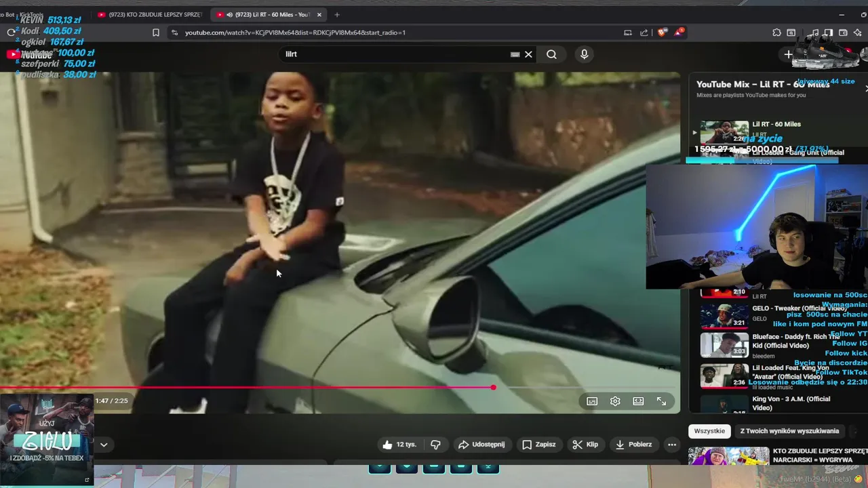Open a new browser tab with the plus button
Image resolution: width=868 pixels, height=488 pixels.
336,14
